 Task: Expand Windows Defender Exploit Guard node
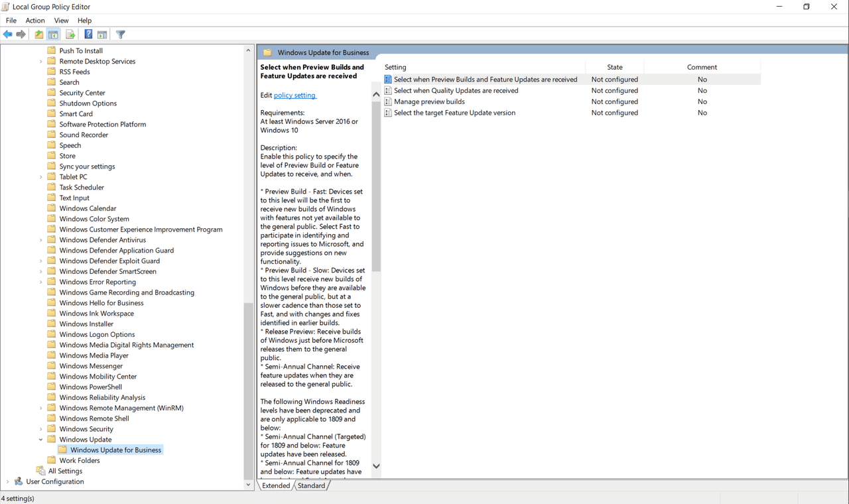pos(41,261)
